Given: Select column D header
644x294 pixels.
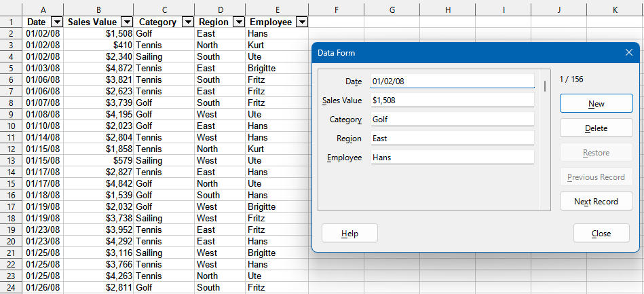Looking at the screenshot, I should point(220,10).
